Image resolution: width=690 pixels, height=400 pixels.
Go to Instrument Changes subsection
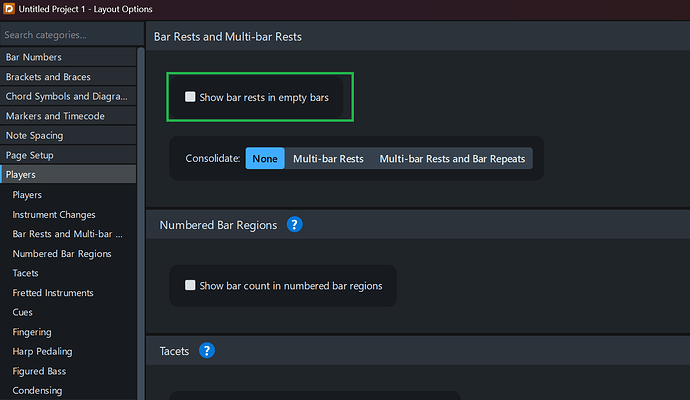pyautogui.click(x=54, y=215)
